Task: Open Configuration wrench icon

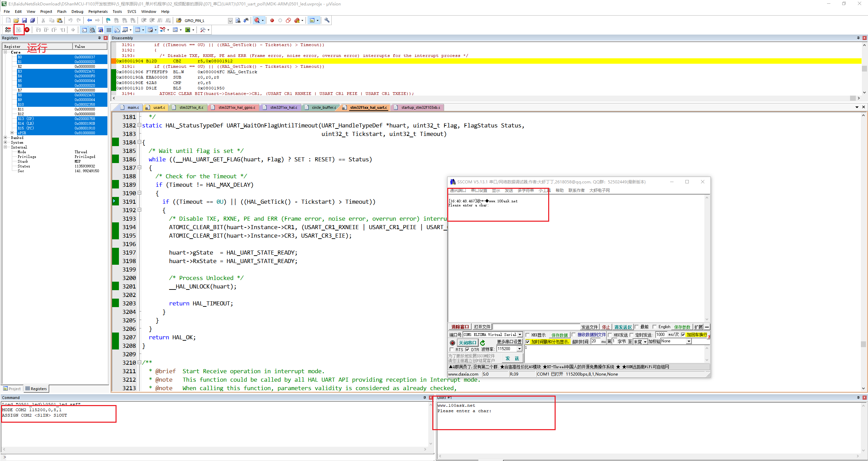Action: click(327, 20)
